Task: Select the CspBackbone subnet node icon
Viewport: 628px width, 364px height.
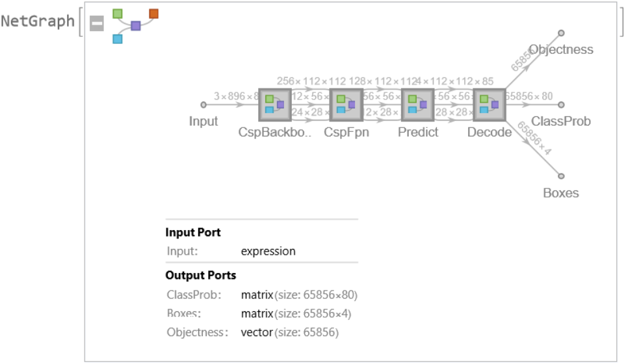Action: click(x=274, y=105)
